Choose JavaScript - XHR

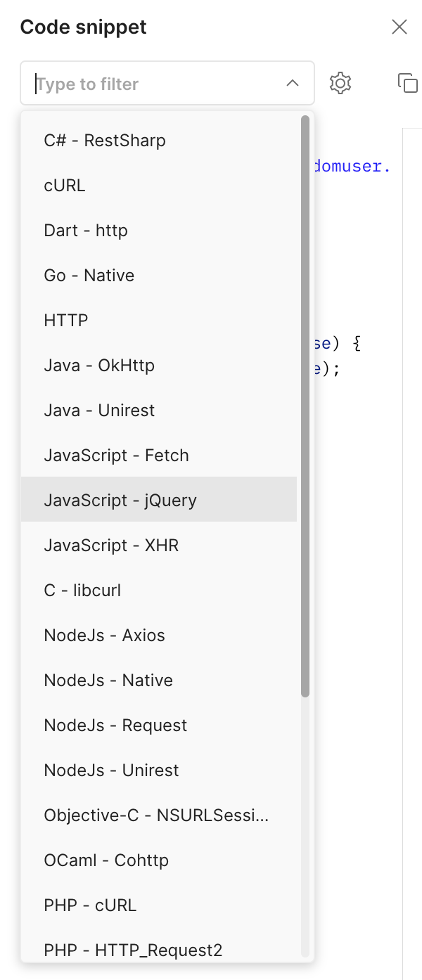pyautogui.click(x=111, y=546)
